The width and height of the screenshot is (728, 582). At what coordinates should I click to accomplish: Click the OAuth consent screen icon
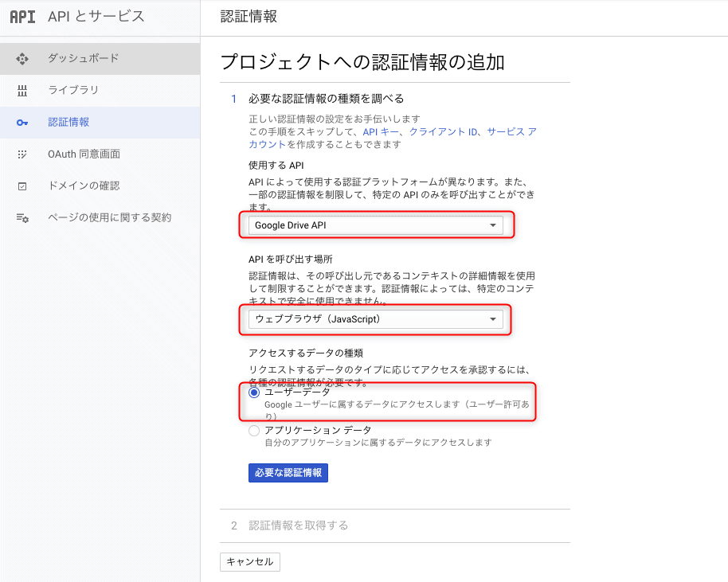tap(22, 154)
